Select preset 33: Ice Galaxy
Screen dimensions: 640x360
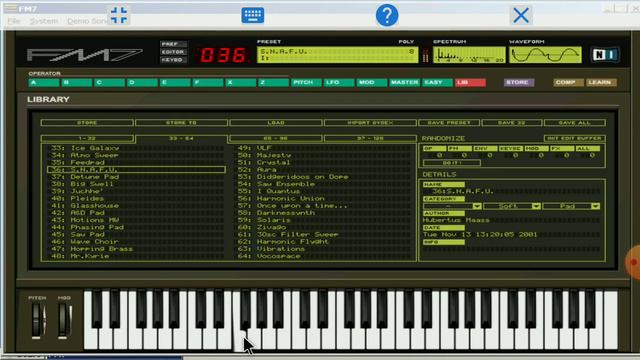[136, 148]
